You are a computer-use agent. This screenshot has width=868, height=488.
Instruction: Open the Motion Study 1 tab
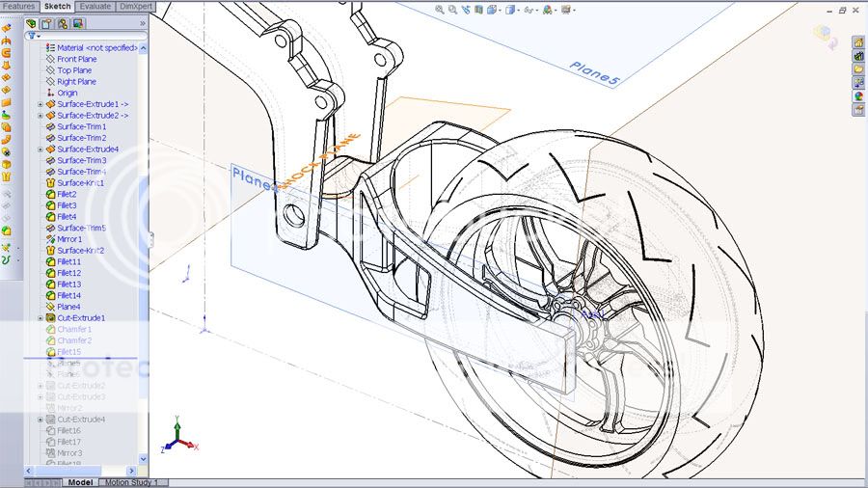[131, 482]
